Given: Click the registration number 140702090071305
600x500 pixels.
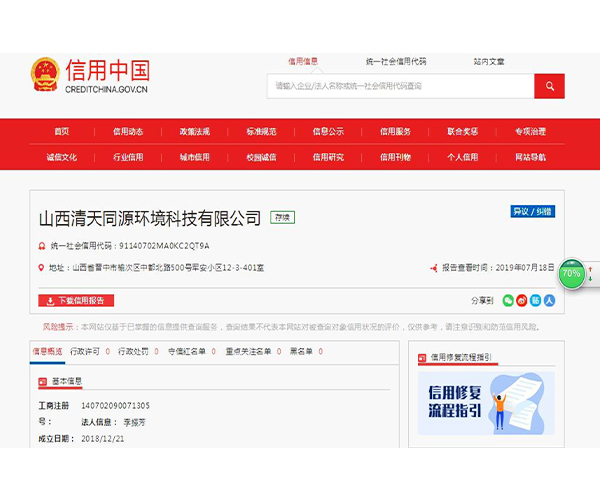Looking at the screenshot, I should click(x=115, y=406).
